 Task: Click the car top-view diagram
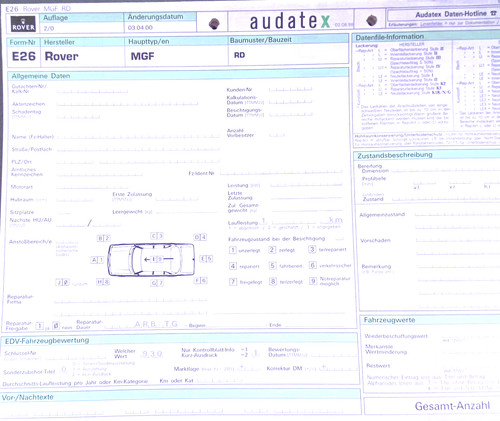pyautogui.click(x=151, y=260)
